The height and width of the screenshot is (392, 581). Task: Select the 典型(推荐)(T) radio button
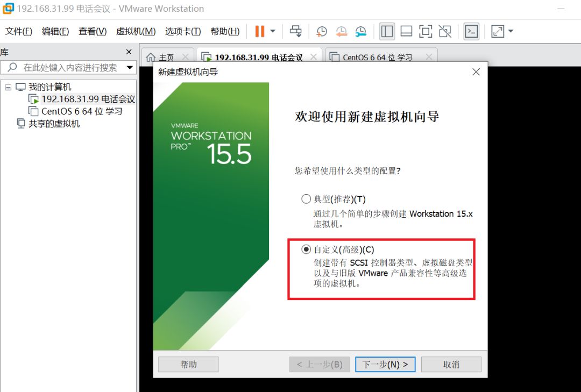306,199
